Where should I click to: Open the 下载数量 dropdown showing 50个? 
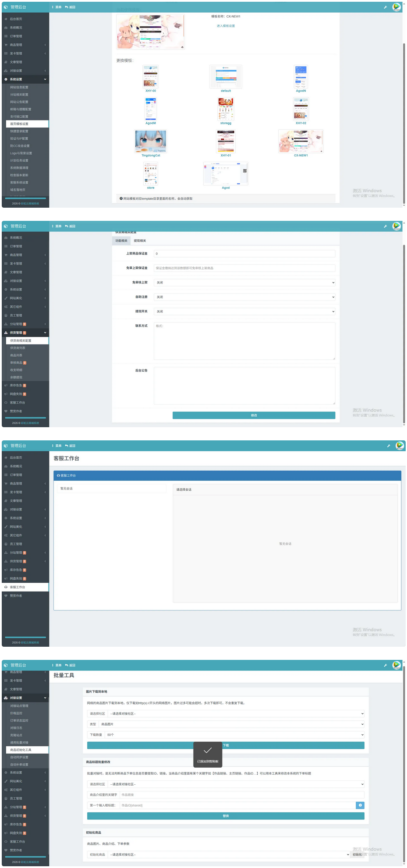(234, 735)
